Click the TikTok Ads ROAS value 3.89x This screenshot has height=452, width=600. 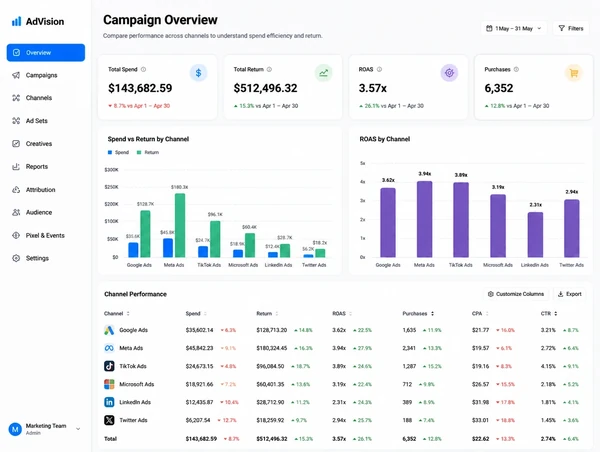coord(339,366)
